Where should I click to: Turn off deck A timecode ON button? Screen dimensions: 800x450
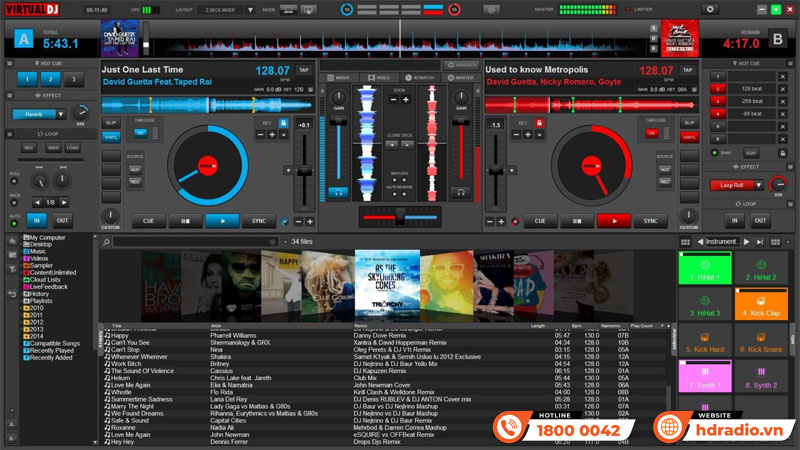[x=140, y=133]
